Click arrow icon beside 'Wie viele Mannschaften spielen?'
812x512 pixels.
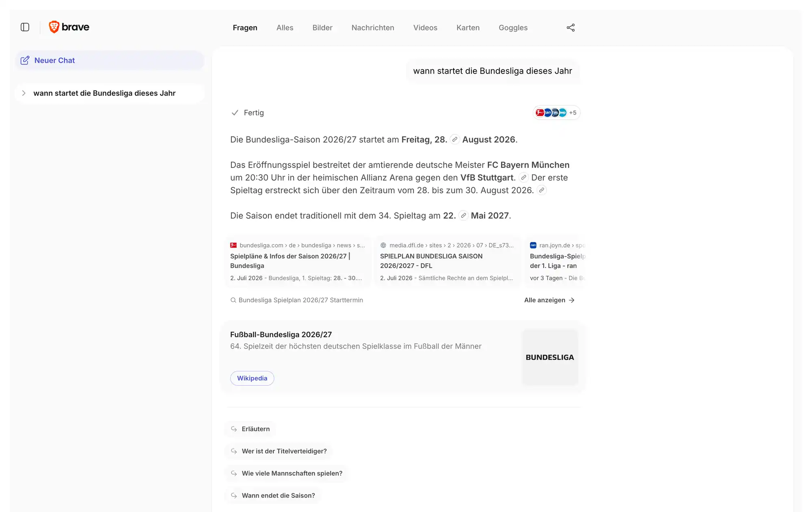[234, 473]
